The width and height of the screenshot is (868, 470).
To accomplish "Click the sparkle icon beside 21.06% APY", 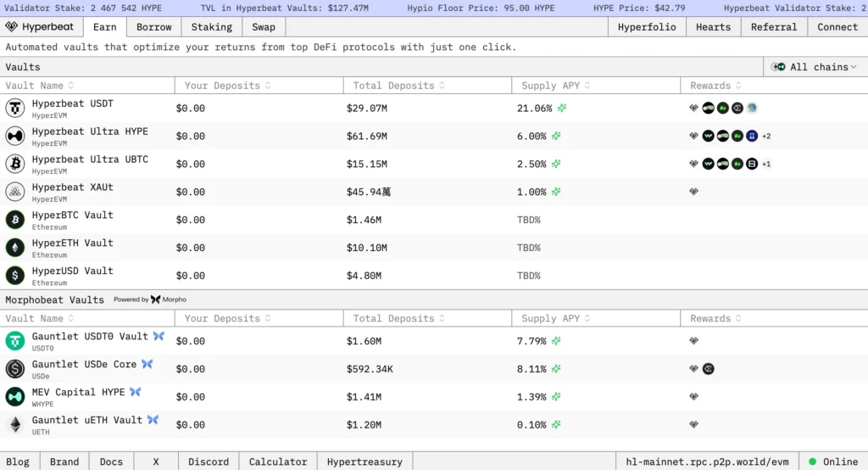I will [562, 109].
